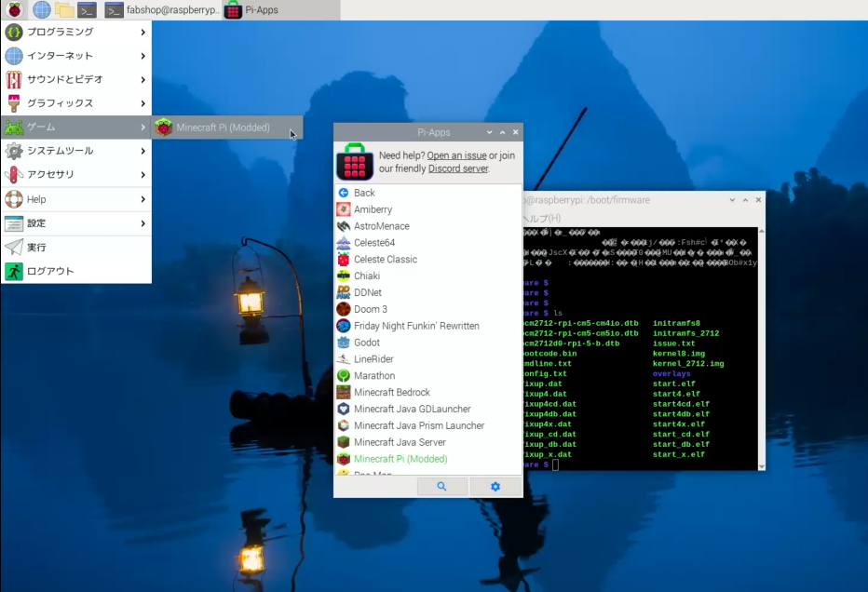Click 'overlays' directory in terminal output
The width and height of the screenshot is (868, 592).
click(671, 373)
